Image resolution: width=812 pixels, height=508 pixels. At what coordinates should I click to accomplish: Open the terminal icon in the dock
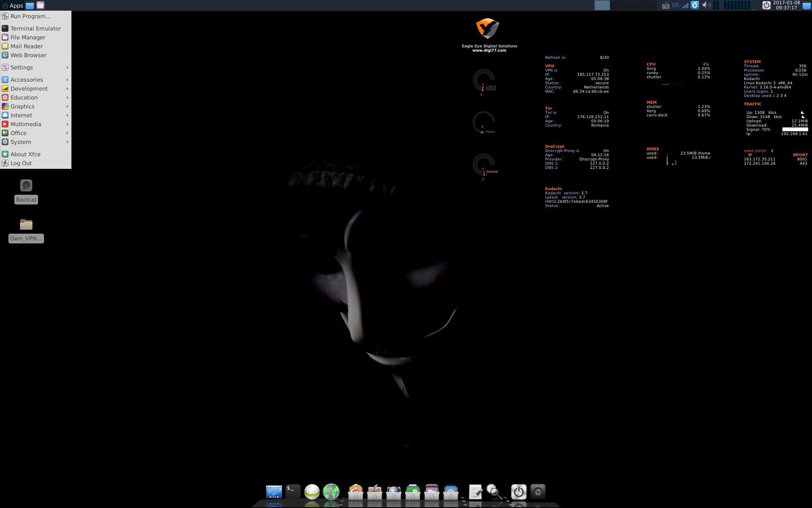click(x=293, y=491)
